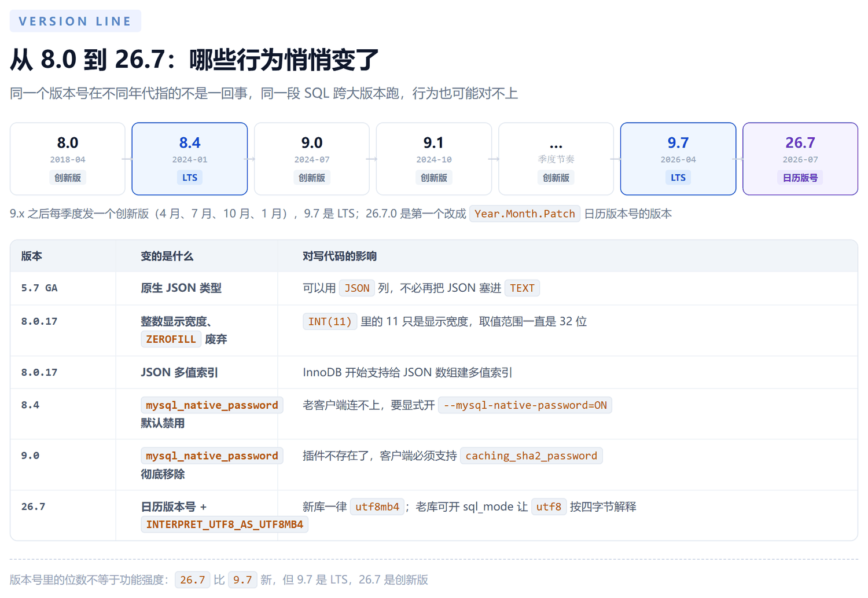Image resolution: width=868 pixels, height=598 pixels.
Task: Click the utf8mb4 code tag
Action: point(377,507)
